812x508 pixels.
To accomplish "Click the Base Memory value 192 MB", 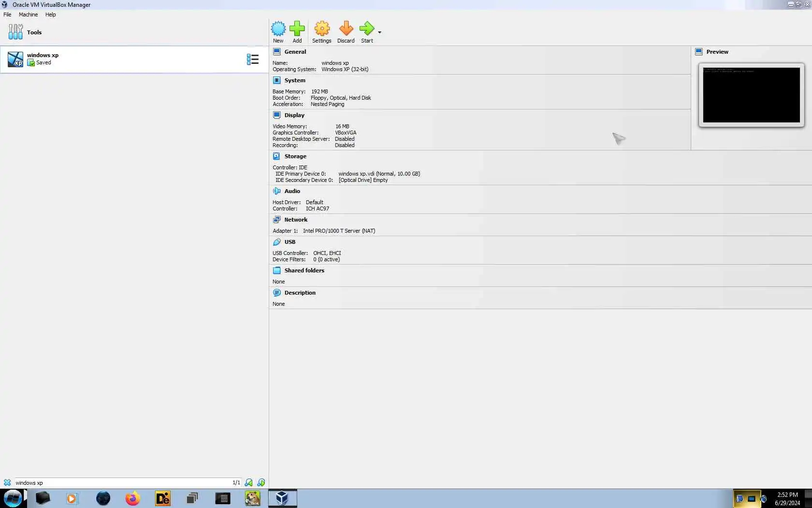I will (319, 91).
